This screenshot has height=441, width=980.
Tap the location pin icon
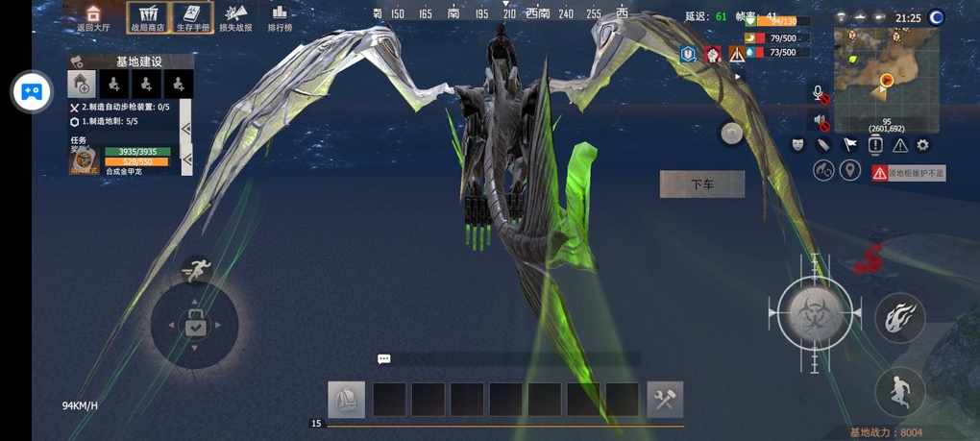click(850, 170)
